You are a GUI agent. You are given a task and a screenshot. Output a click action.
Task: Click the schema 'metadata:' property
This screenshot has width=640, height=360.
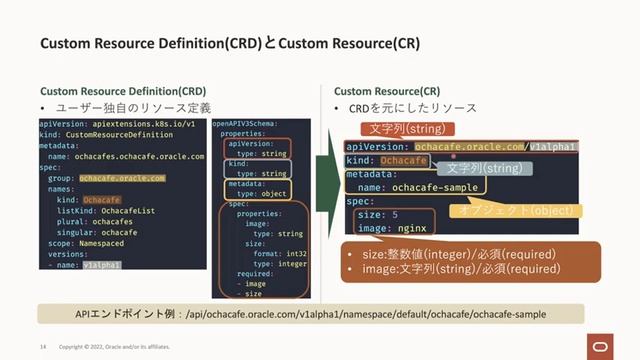click(x=247, y=184)
